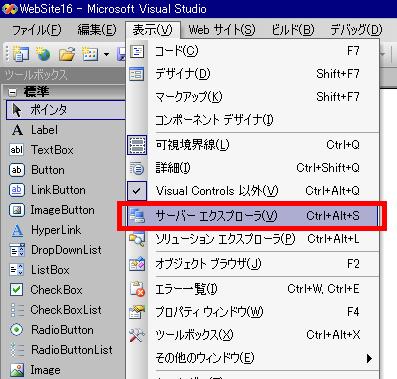
Task: Select the DropDownList control
Action: tap(66, 250)
